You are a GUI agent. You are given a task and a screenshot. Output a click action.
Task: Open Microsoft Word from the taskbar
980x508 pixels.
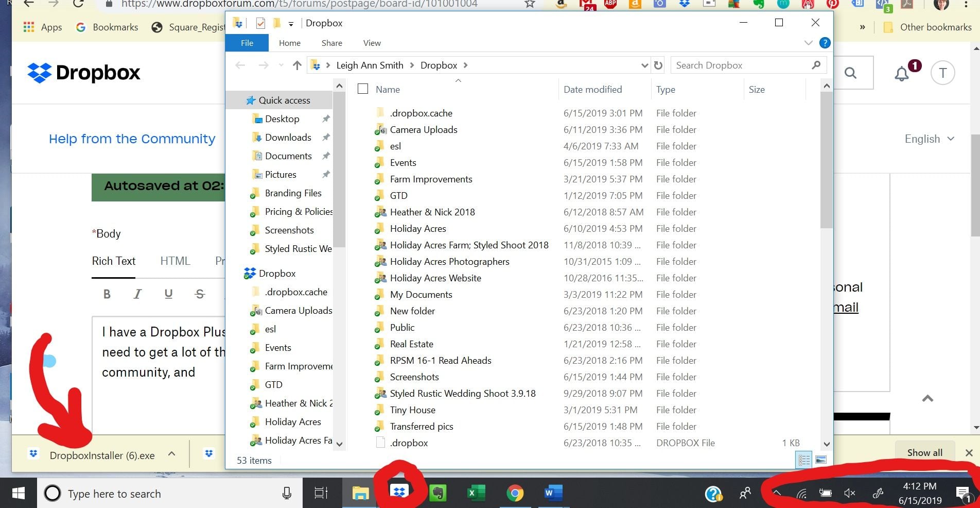click(x=552, y=493)
